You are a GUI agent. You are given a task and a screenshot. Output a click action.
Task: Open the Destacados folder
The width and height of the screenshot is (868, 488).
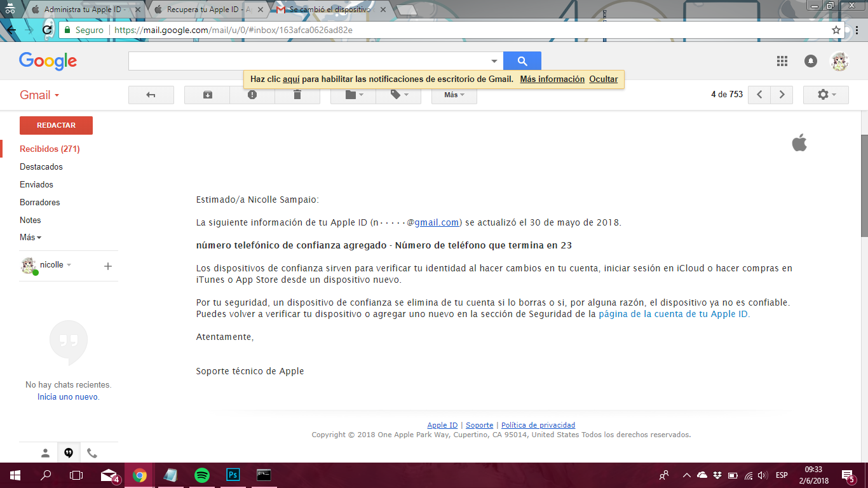point(41,167)
